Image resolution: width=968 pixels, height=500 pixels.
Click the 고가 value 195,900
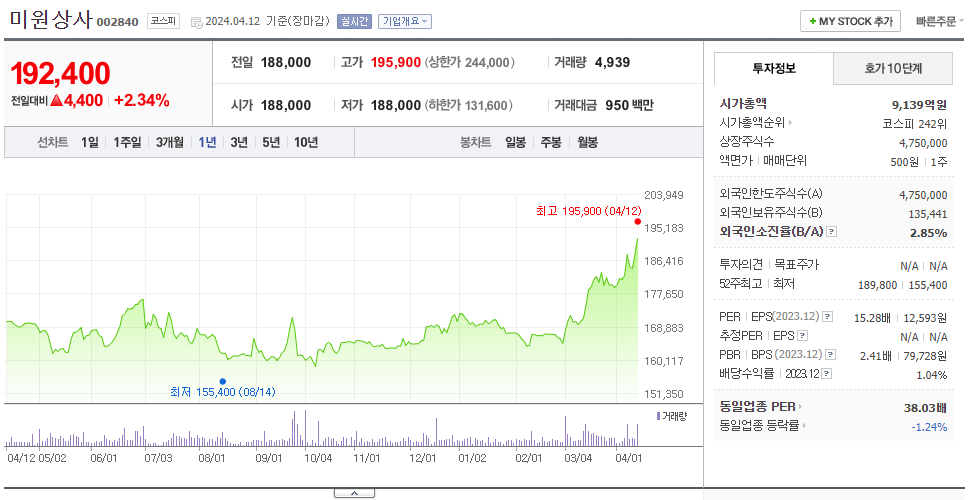click(x=396, y=62)
